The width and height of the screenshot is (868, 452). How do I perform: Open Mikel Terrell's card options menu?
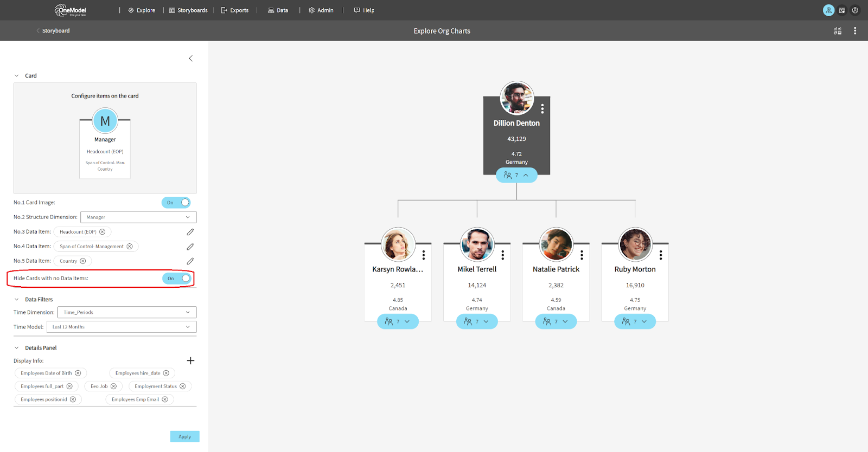click(503, 255)
